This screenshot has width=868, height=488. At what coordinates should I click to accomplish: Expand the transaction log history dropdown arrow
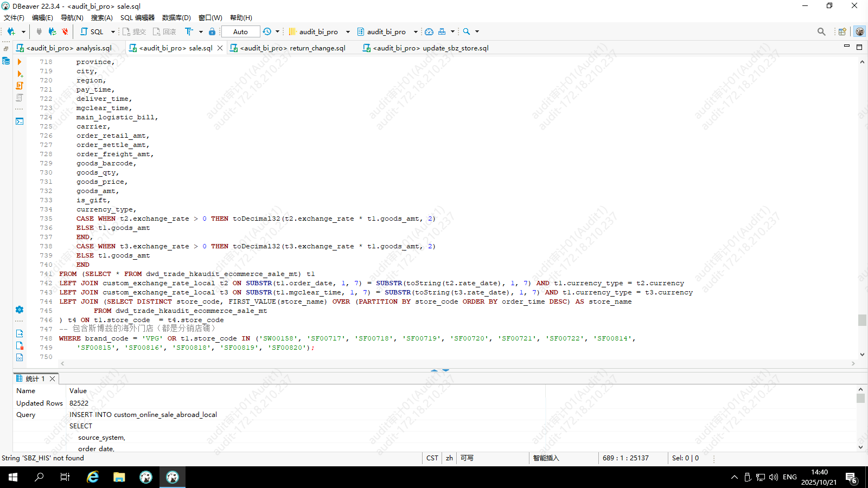pos(278,32)
